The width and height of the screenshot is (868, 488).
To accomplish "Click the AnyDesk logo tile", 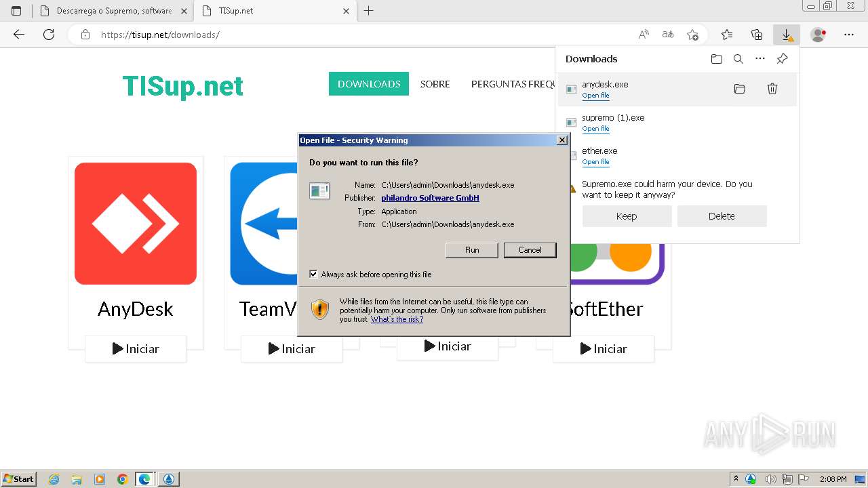I will [x=136, y=224].
